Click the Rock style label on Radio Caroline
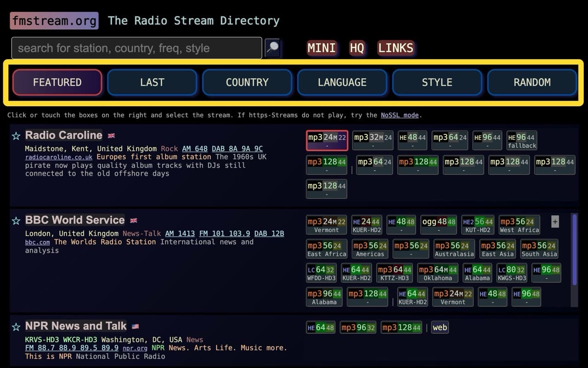The width and height of the screenshot is (588, 368). coord(169,149)
